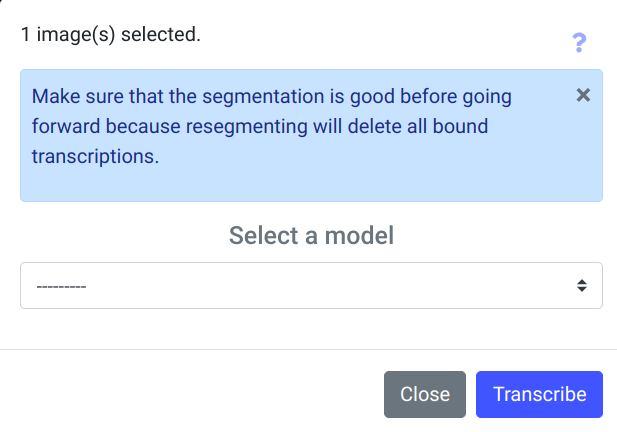Click the dashed placeholder in model dropdown
This screenshot has height=432, width=617.
tap(61, 287)
